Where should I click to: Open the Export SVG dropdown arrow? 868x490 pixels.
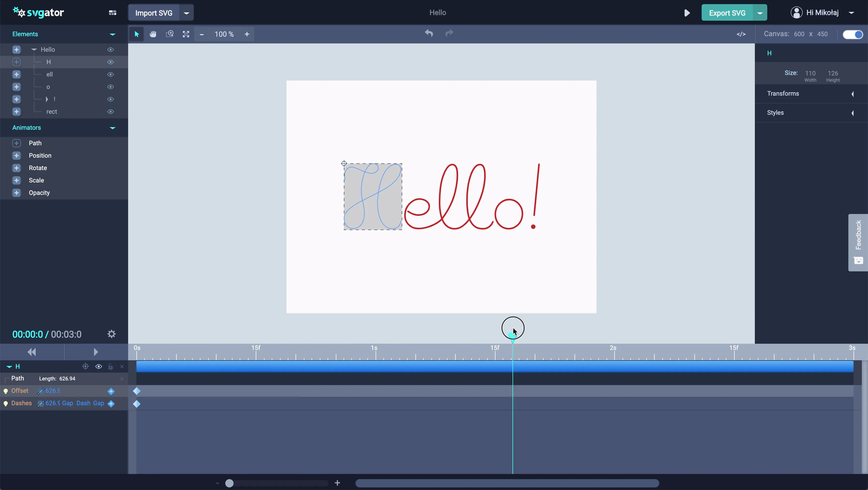point(759,12)
